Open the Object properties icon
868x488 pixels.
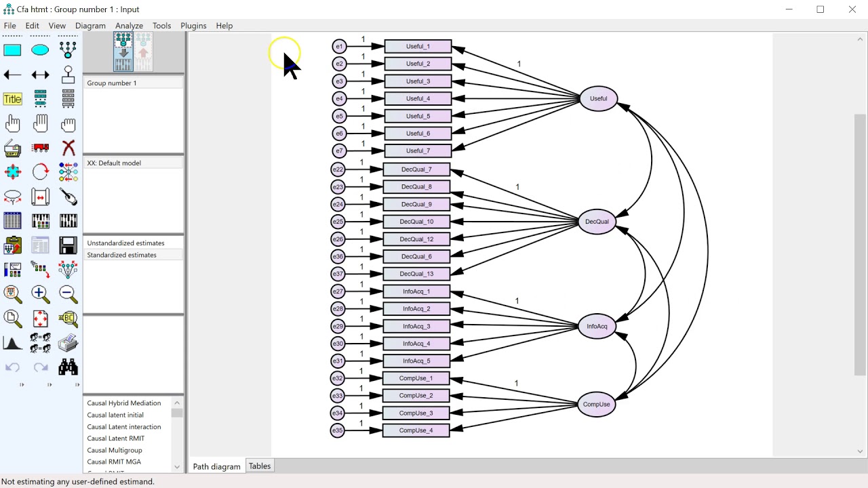coord(12,270)
